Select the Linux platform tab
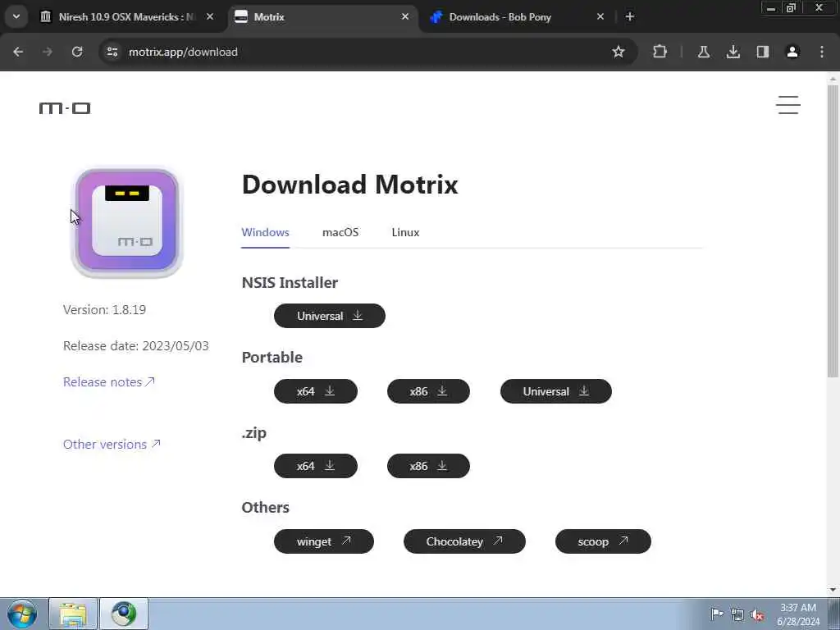The height and width of the screenshot is (630, 840). click(x=405, y=232)
